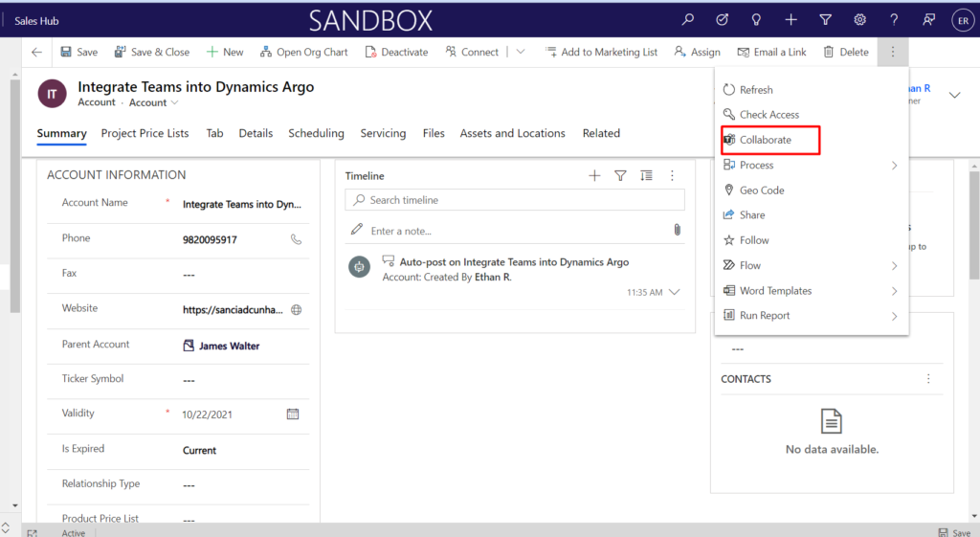Viewport: 980px width, 537px height.
Task: Click Add to Marketing List
Action: 601,52
